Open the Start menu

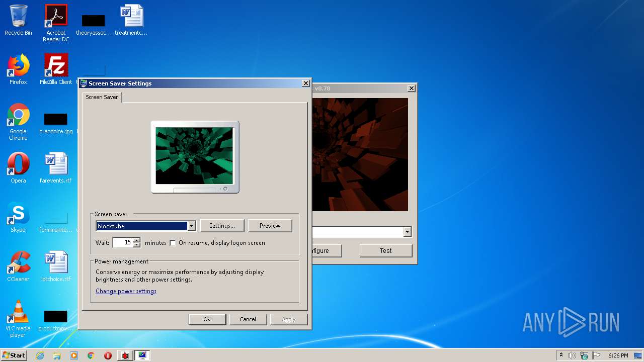[14, 355]
